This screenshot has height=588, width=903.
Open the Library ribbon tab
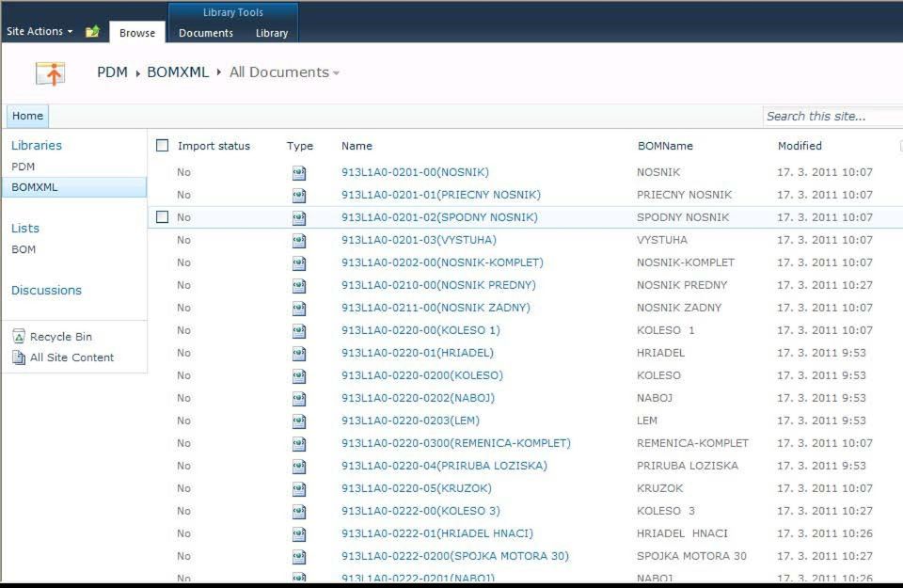click(x=272, y=33)
